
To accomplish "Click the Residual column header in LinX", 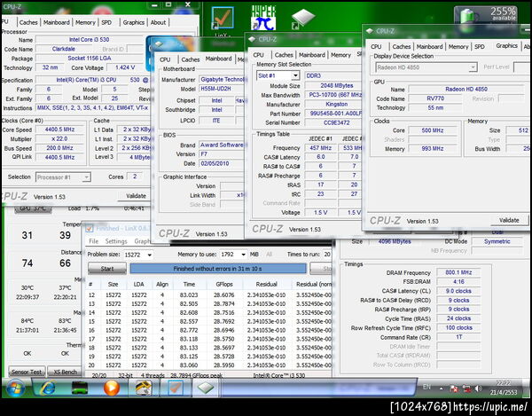I will point(266,285).
